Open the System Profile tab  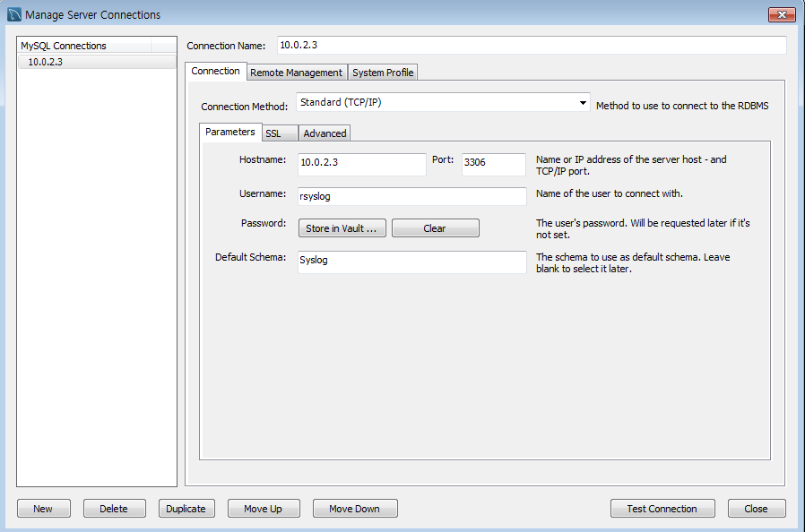(x=383, y=73)
